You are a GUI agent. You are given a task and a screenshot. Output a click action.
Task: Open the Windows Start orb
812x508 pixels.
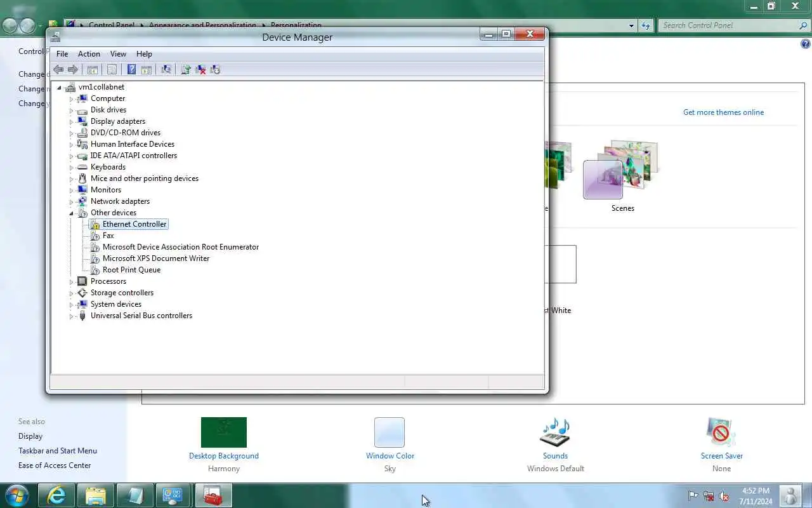click(17, 495)
